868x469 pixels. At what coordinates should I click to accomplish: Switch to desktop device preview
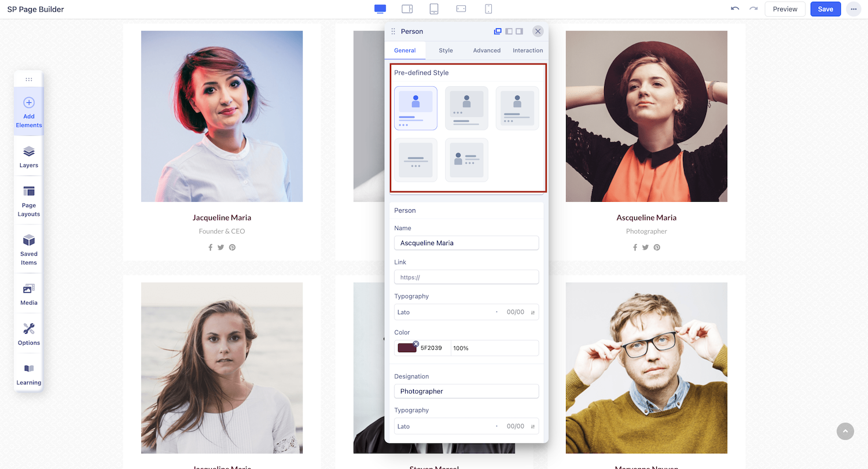coord(380,9)
